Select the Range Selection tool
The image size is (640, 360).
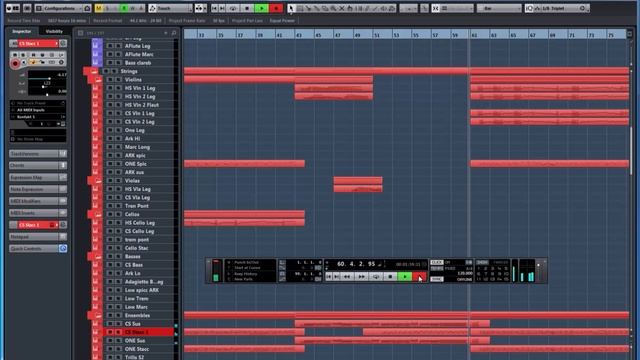300,8
